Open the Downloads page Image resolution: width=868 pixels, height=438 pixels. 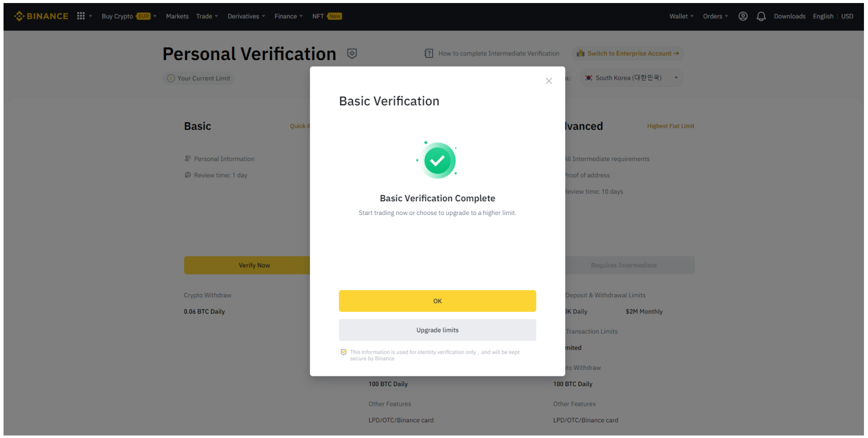(x=790, y=16)
